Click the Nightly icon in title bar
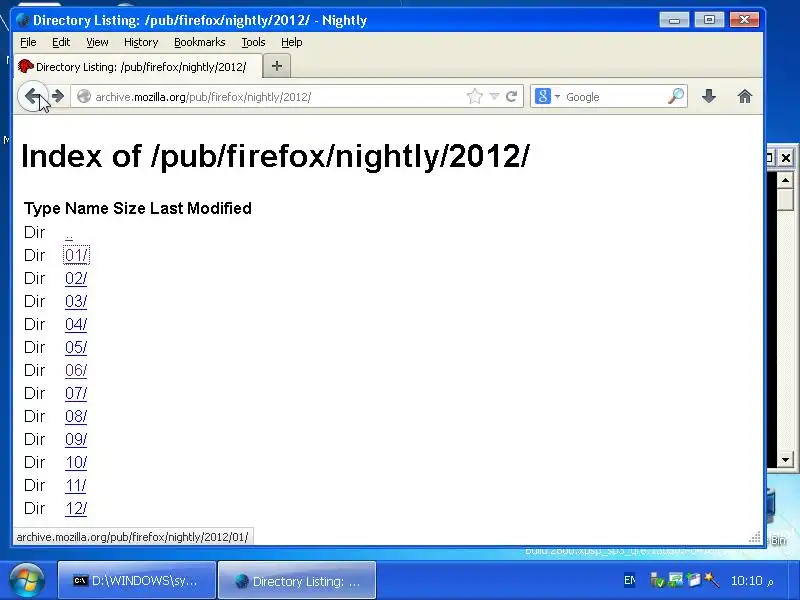 22,20
